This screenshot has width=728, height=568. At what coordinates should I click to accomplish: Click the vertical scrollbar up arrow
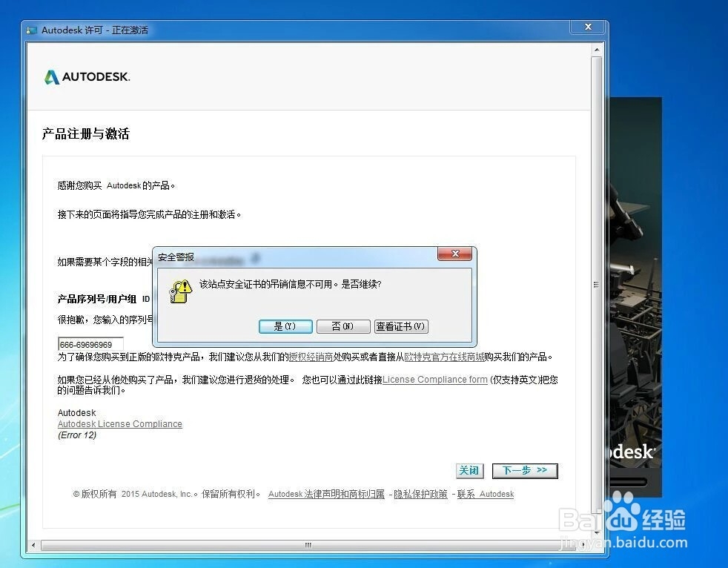click(597, 50)
